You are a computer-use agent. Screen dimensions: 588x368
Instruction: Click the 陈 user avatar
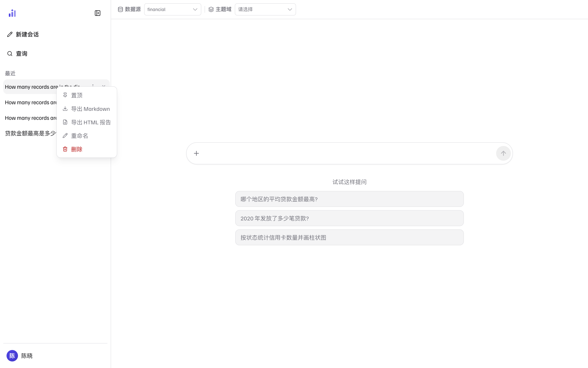click(x=12, y=356)
